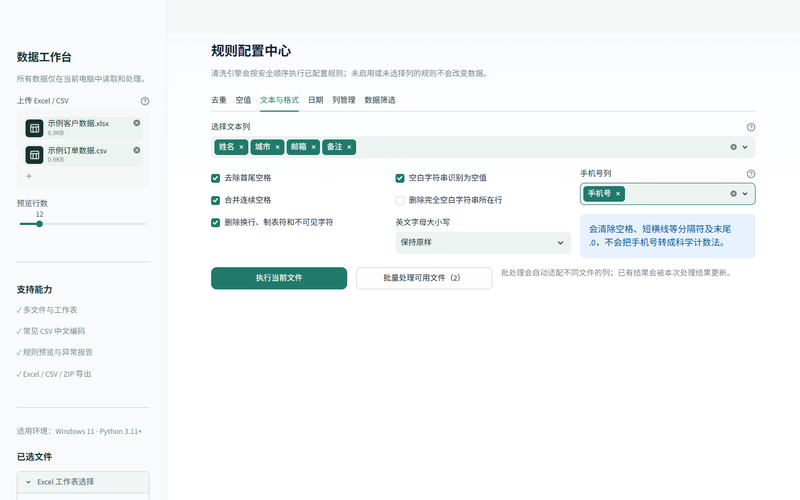Image resolution: width=800 pixels, height=500 pixels.
Task: Click the 姓名 tag label
Action: (227, 147)
